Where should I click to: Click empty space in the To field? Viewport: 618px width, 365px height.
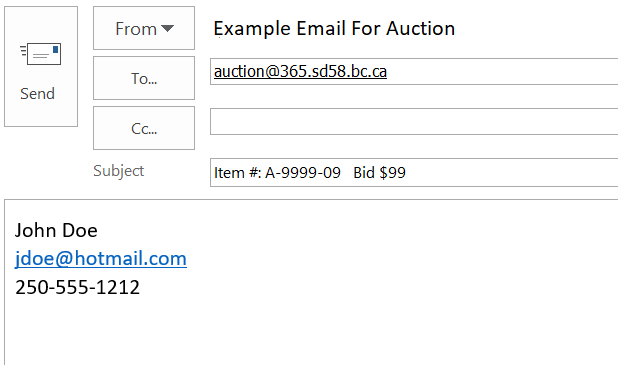click(x=501, y=71)
